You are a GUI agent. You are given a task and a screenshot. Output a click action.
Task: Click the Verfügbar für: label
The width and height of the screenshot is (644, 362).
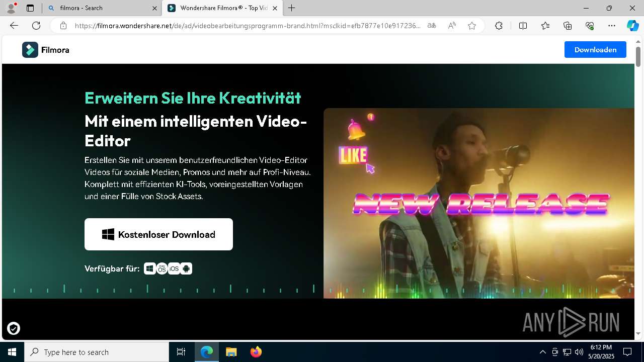(x=112, y=268)
